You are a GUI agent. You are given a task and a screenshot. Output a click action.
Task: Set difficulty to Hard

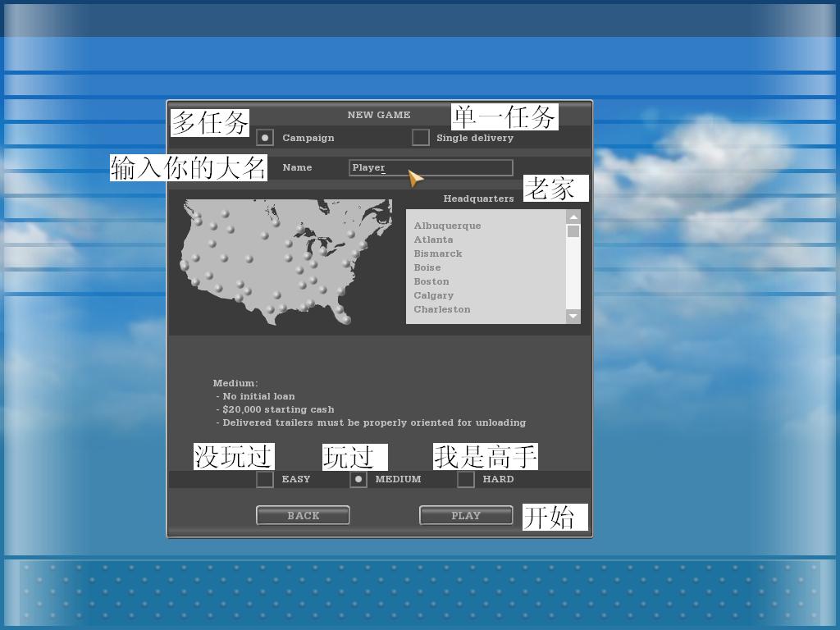click(466, 479)
